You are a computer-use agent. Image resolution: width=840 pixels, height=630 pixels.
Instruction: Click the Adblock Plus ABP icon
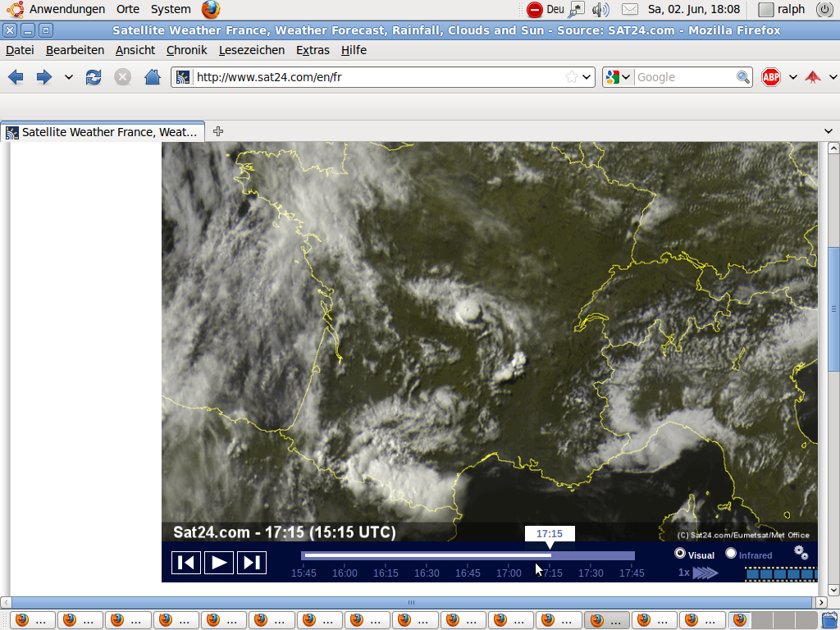[x=771, y=77]
